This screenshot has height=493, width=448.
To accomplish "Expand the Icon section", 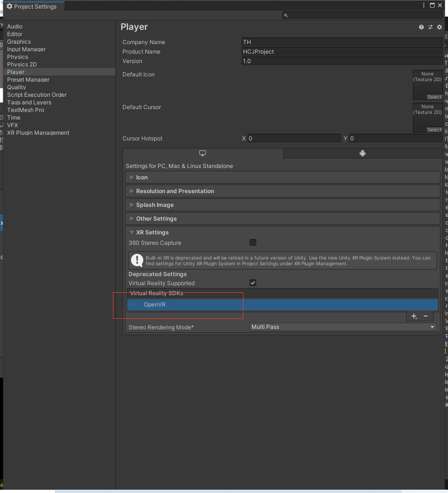I will (x=282, y=177).
